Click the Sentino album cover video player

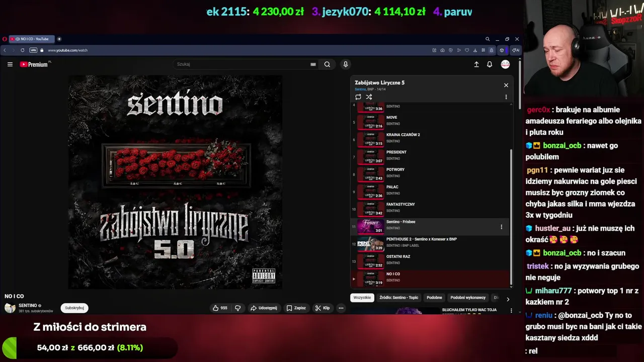175,182
